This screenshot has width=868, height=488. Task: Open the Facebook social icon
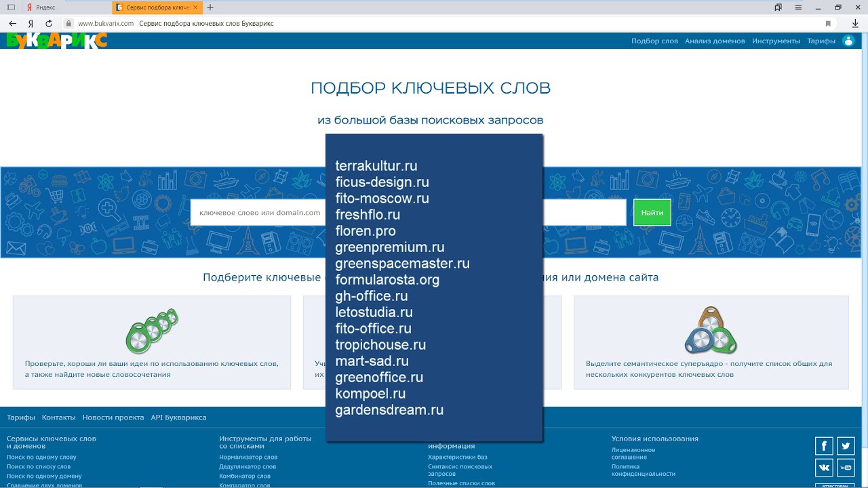(824, 445)
